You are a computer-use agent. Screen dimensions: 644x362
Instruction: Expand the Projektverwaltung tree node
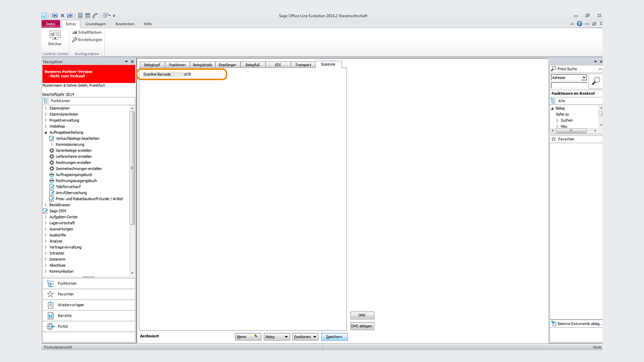coord(46,120)
